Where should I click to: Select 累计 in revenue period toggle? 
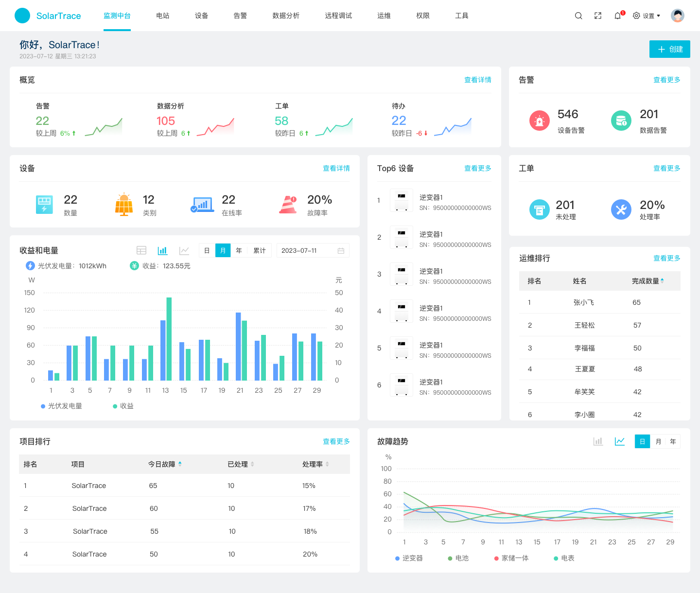pyautogui.click(x=260, y=250)
